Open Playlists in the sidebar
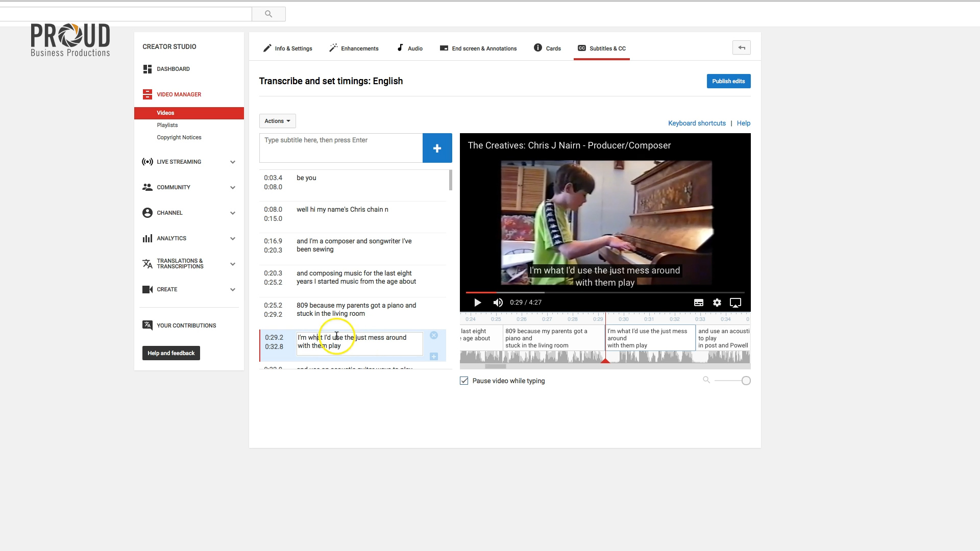980x551 pixels. tap(167, 125)
